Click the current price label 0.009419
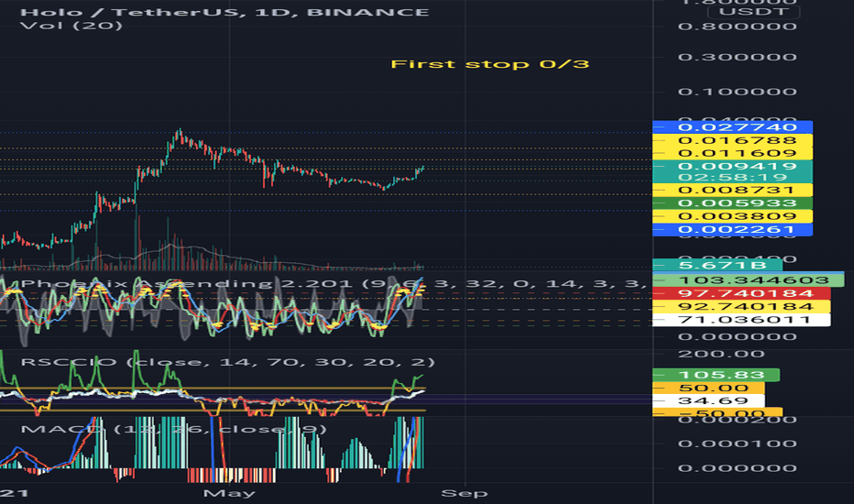 (732, 166)
